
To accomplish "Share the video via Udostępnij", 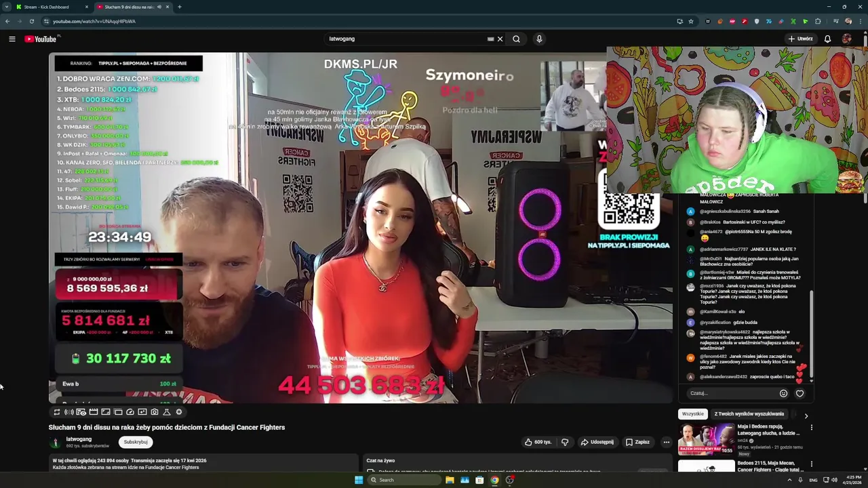I will (597, 442).
